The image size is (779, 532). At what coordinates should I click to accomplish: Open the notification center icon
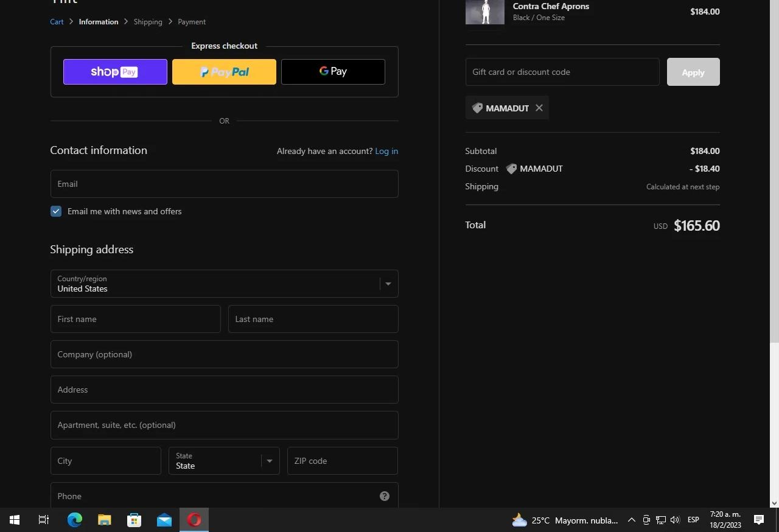point(759,520)
